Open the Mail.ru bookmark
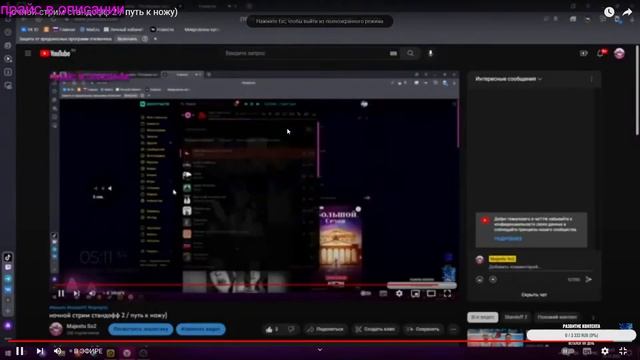 click(89, 29)
